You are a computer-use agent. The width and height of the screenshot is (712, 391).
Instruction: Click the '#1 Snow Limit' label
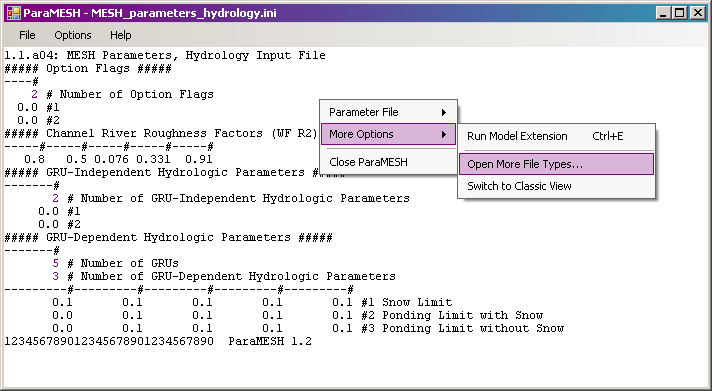click(406, 302)
